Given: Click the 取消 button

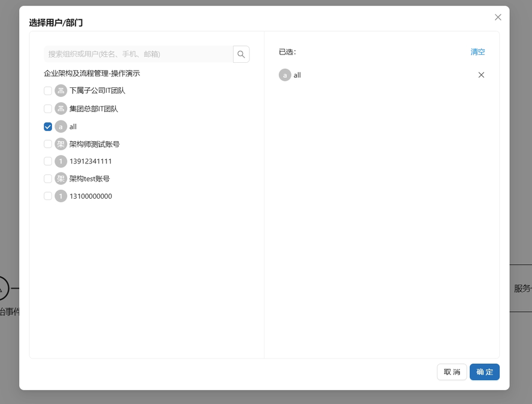Looking at the screenshot, I should tap(452, 372).
